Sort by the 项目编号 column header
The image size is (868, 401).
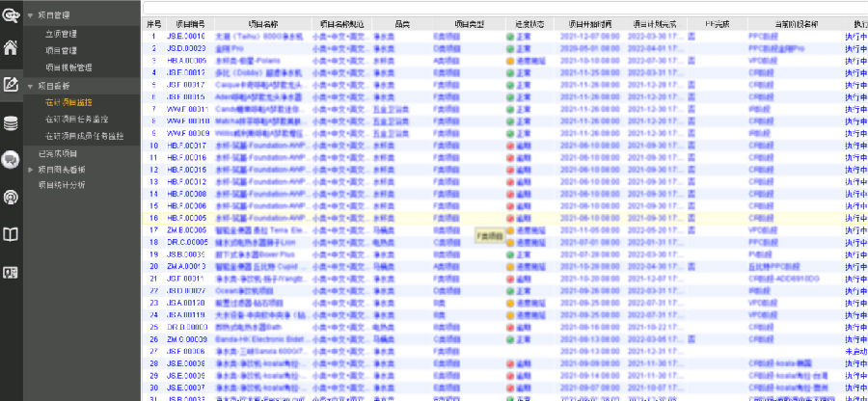coord(188,21)
